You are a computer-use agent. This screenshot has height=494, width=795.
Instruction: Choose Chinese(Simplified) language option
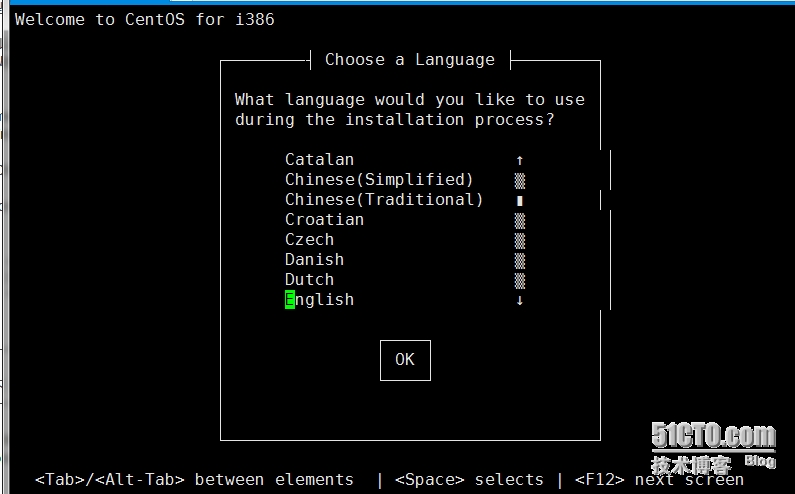pyautogui.click(x=379, y=180)
